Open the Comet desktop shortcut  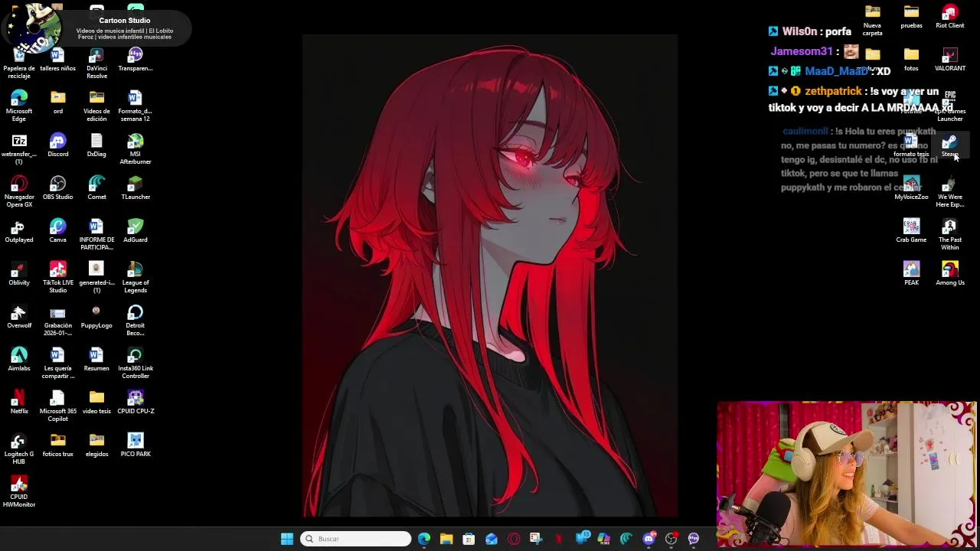(96, 187)
